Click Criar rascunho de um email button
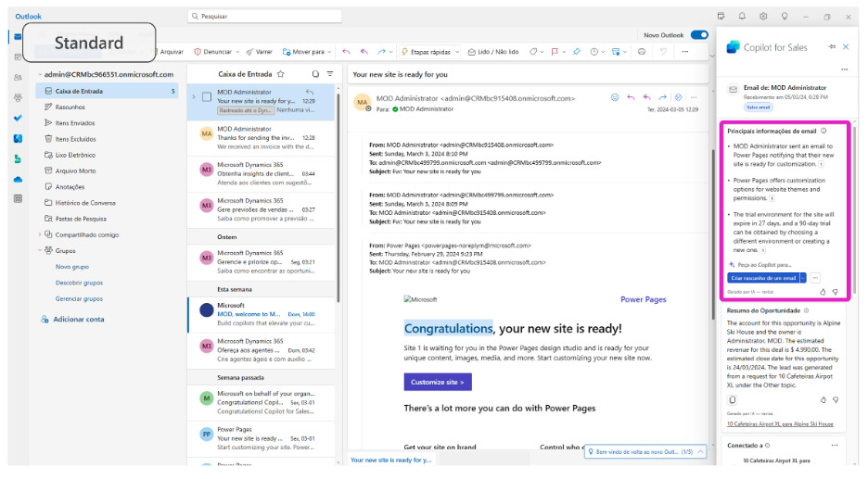Screen dimensions: 868x479 pos(762,277)
